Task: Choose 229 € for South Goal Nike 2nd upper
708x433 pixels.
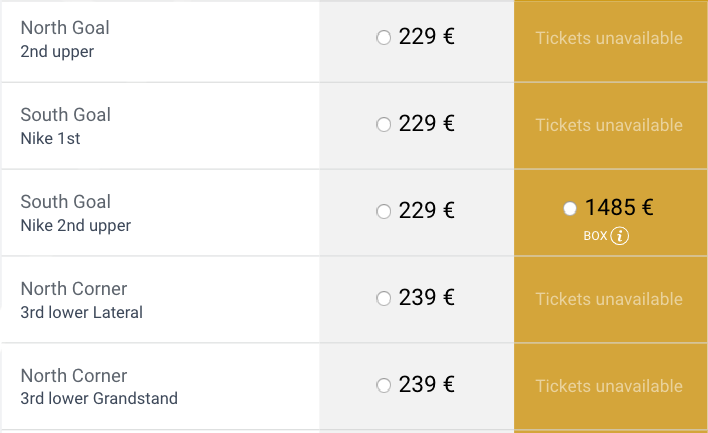Action: click(383, 212)
